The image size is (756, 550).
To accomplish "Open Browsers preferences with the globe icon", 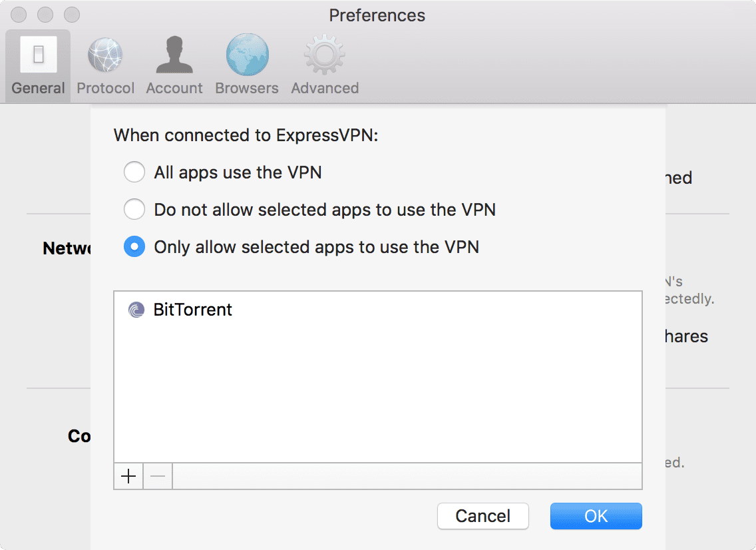I will (246, 55).
